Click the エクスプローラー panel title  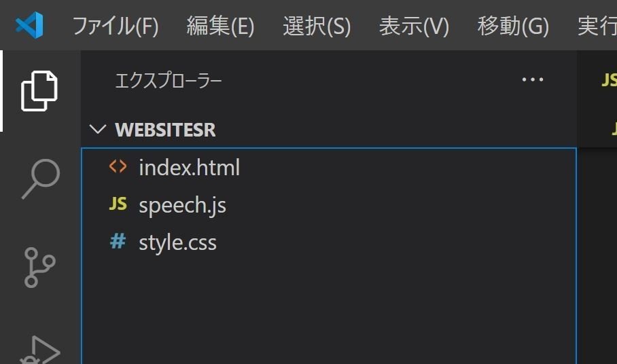coord(169,81)
